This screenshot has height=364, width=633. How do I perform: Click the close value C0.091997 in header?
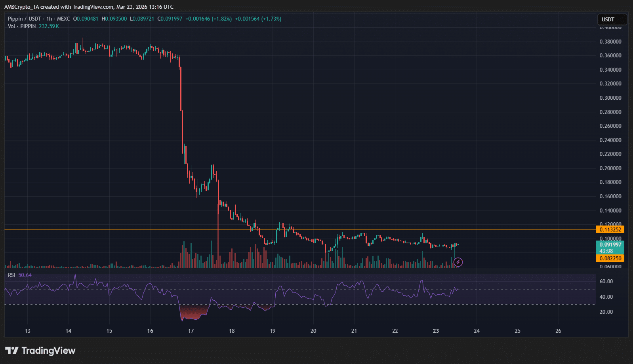coord(170,19)
